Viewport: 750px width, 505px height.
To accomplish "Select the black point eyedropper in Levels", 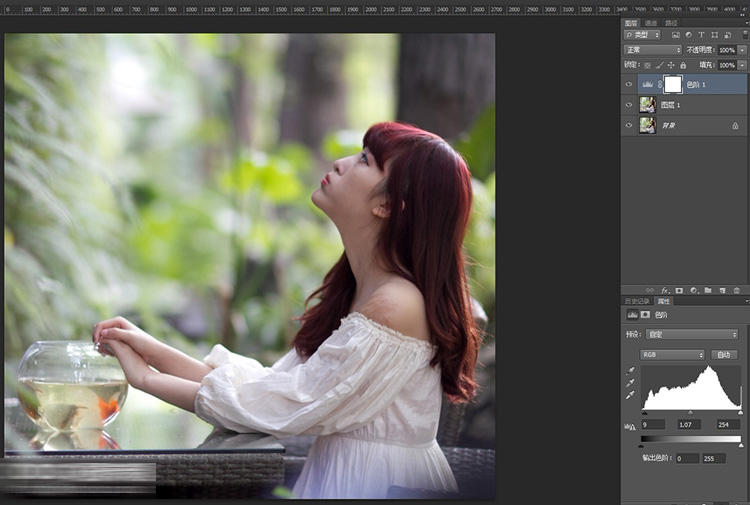I will point(630,370).
